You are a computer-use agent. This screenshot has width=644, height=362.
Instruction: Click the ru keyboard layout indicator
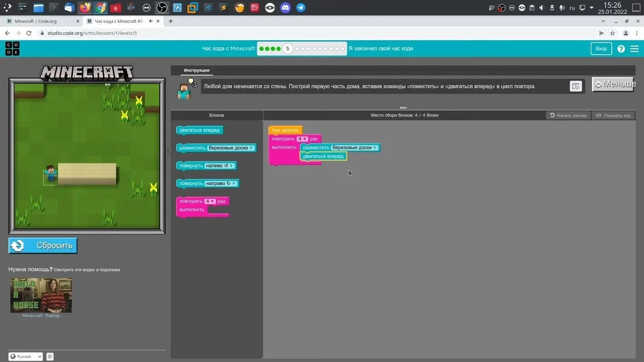pyautogui.click(x=572, y=8)
